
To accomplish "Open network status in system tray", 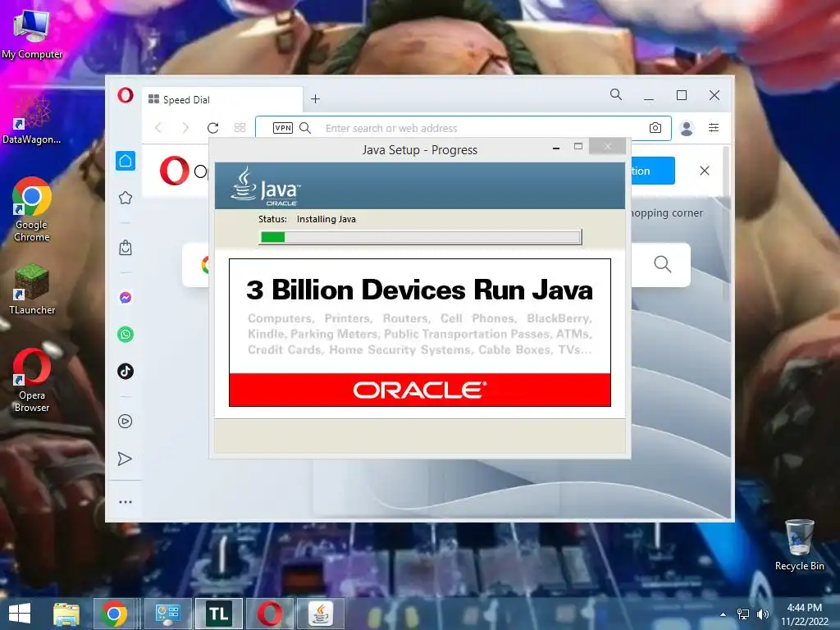I will coord(743,614).
